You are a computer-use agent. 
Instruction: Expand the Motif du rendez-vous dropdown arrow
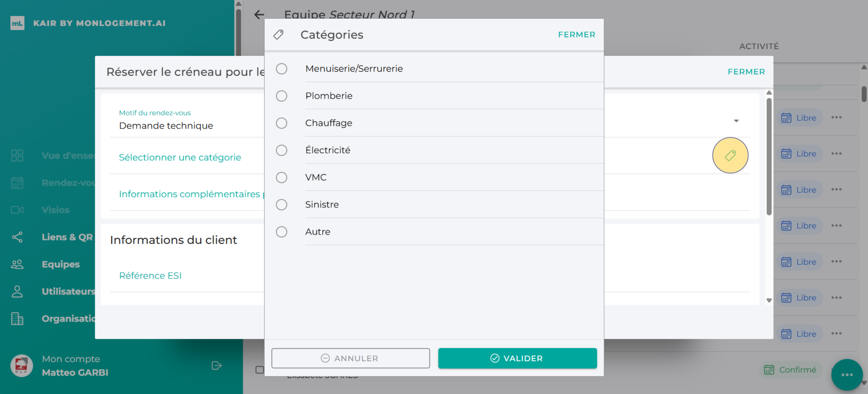pyautogui.click(x=736, y=121)
